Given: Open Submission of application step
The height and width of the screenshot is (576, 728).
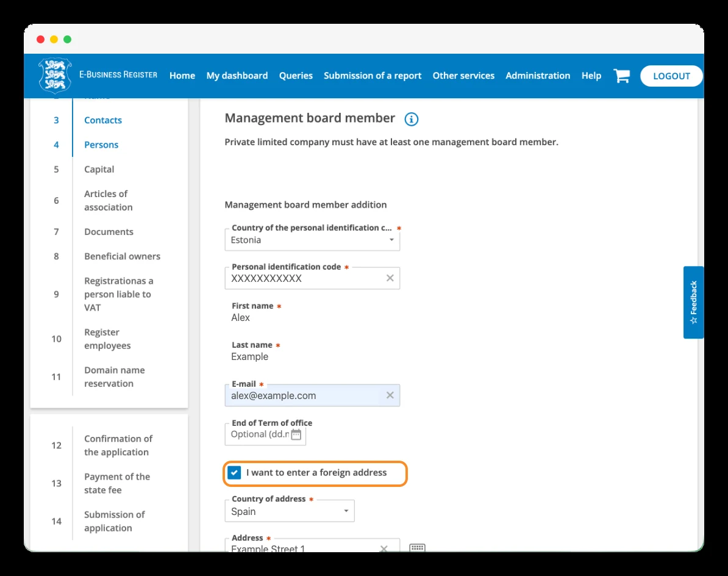Looking at the screenshot, I should click(x=114, y=521).
